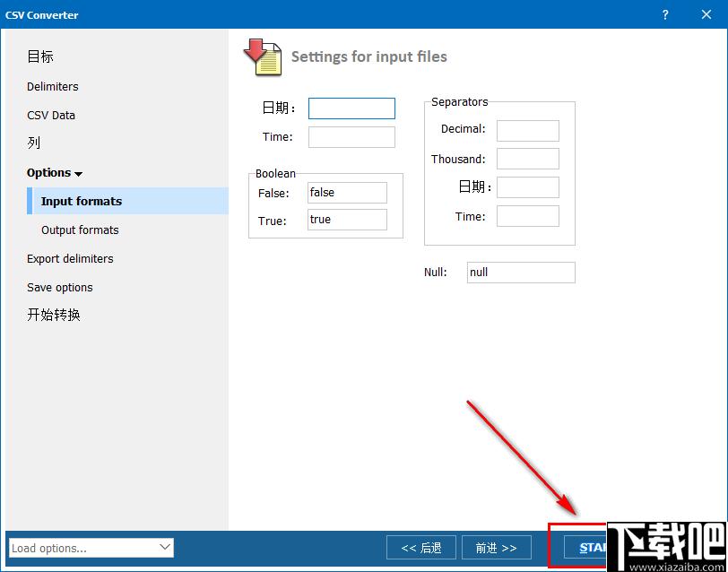Click the 日期 separator field in Separators
728x572 pixels.
tap(528, 187)
